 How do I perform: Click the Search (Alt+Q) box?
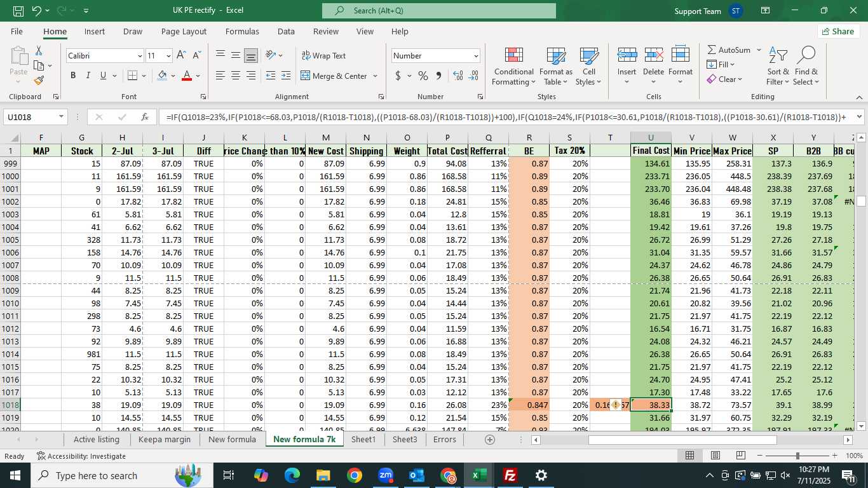point(438,11)
